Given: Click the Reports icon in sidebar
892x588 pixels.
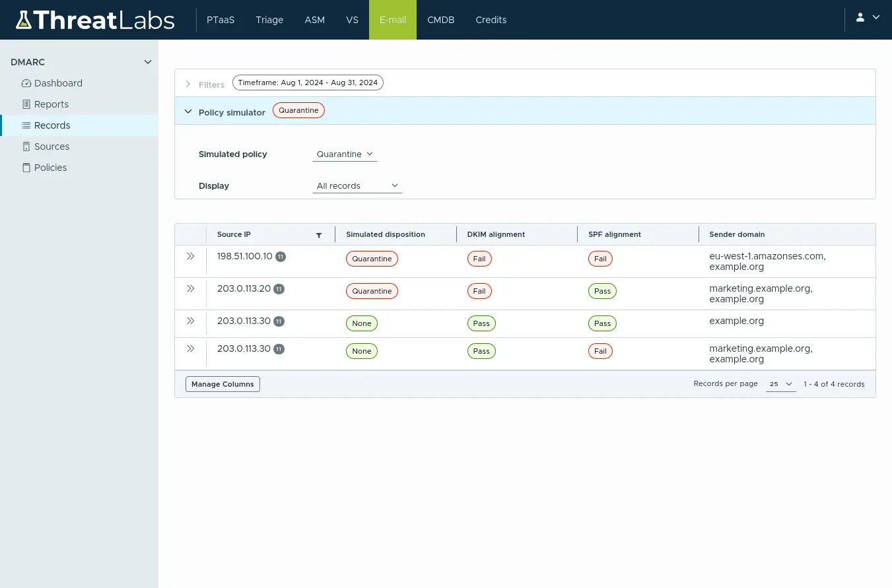Looking at the screenshot, I should pos(26,104).
